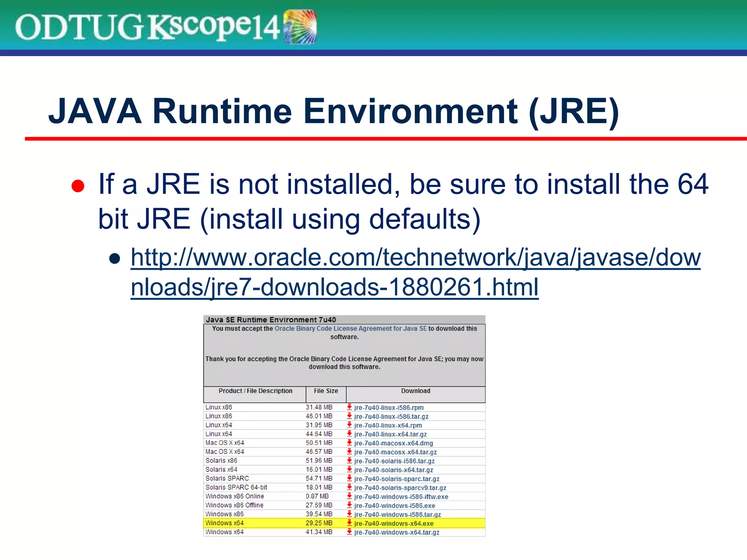Screen dimensions: 747x560
Task: Select Java SE Runtime Environment 7u40 table title
Action: coord(271,320)
